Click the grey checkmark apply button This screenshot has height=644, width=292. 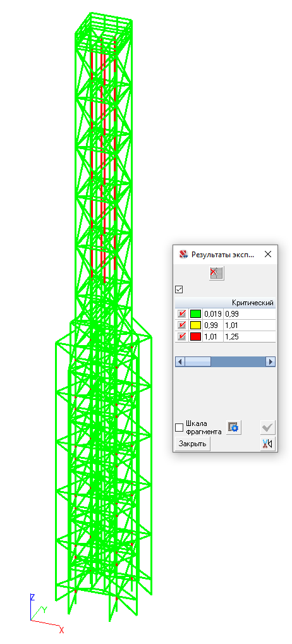[x=268, y=428]
